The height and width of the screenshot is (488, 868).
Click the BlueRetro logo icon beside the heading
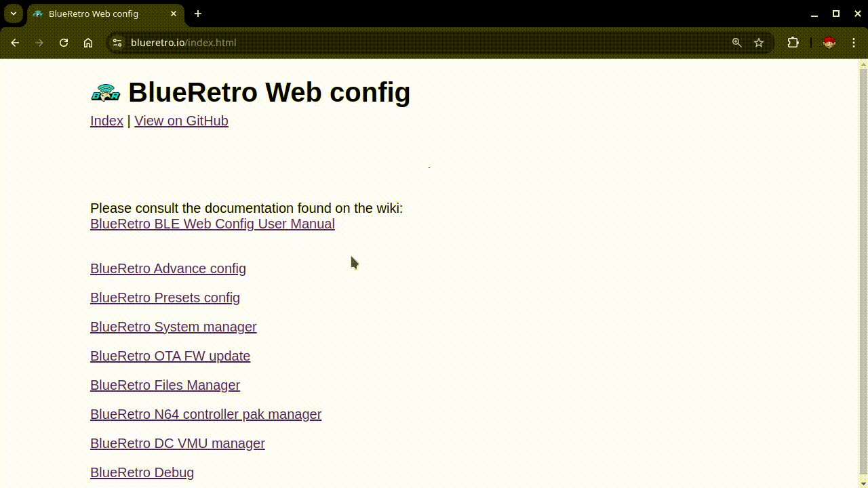click(105, 93)
